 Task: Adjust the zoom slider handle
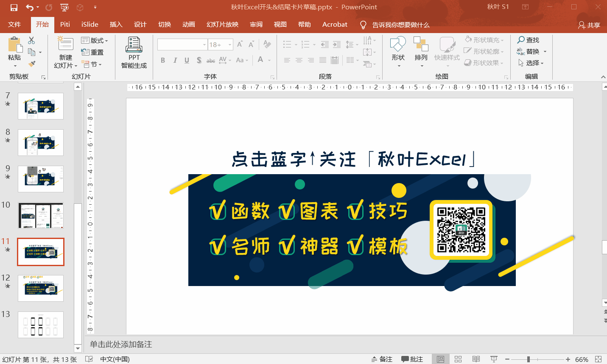coord(528,359)
